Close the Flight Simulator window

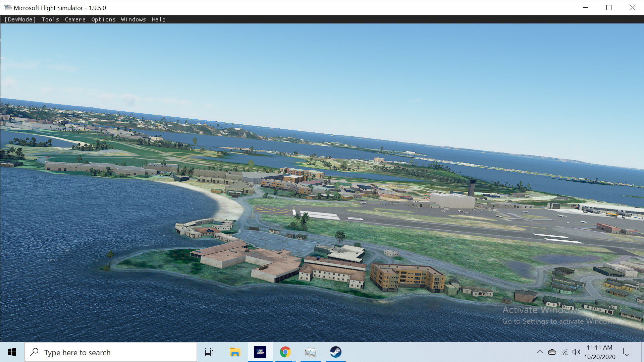click(633, 8)
